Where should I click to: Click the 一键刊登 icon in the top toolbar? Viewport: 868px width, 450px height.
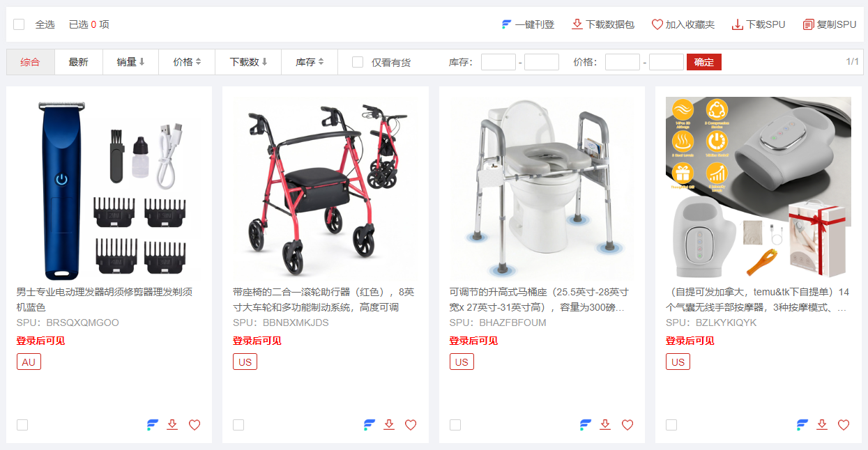point(507,24)
